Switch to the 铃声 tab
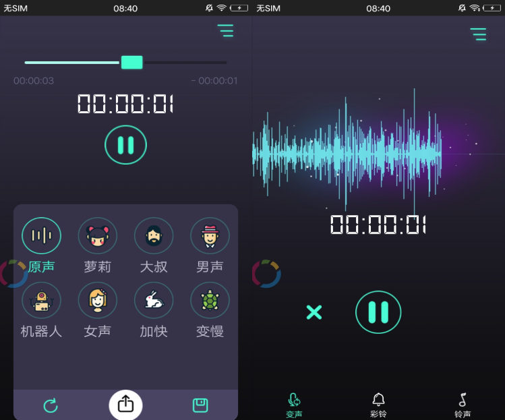Image resolution: width=505 pixels, height=420 pixels. point(463,405)
